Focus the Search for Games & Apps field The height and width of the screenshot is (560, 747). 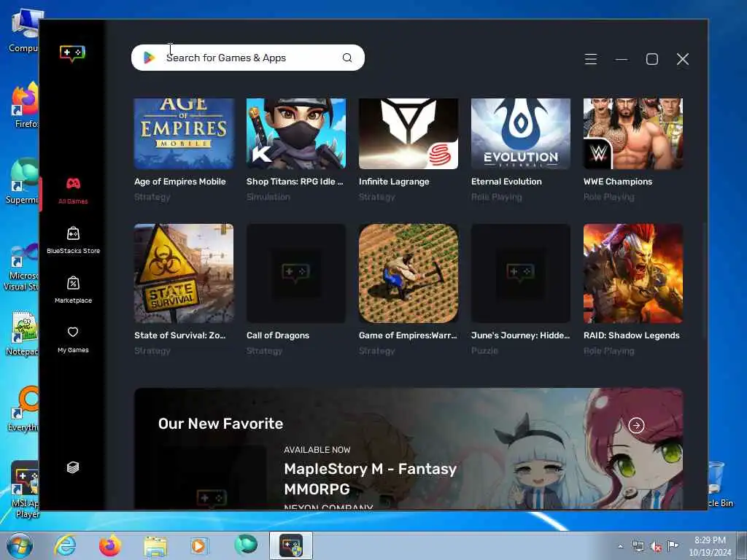(248, 58)
